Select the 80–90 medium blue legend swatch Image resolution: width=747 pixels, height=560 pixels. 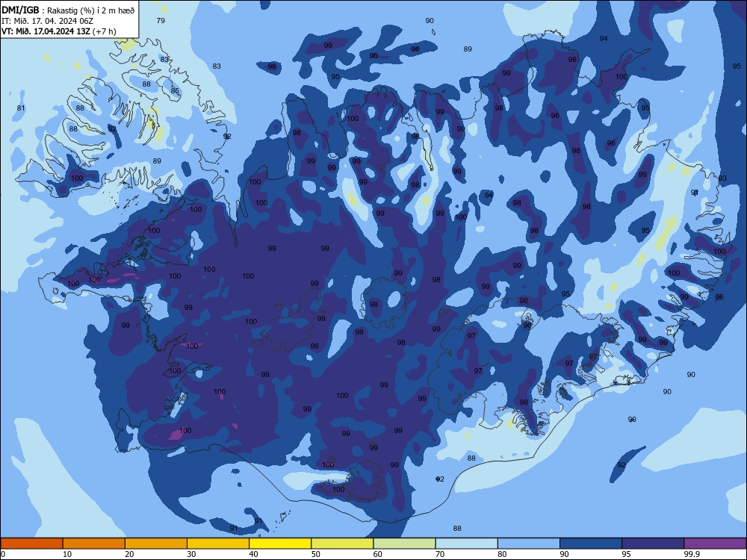point(529,544)
